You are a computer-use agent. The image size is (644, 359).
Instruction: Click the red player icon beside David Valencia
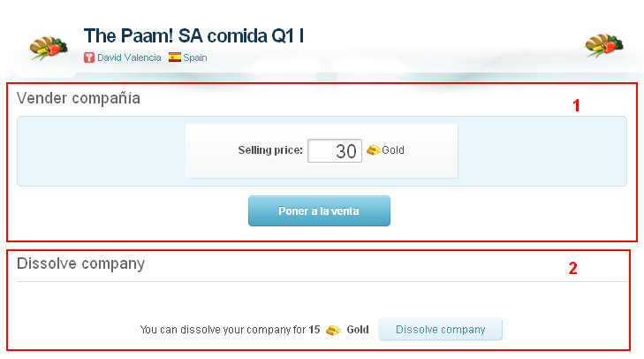(89, 57)
